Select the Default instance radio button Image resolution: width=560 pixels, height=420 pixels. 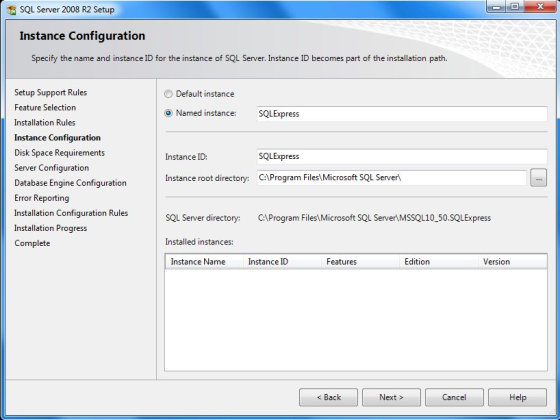[168, 94]
